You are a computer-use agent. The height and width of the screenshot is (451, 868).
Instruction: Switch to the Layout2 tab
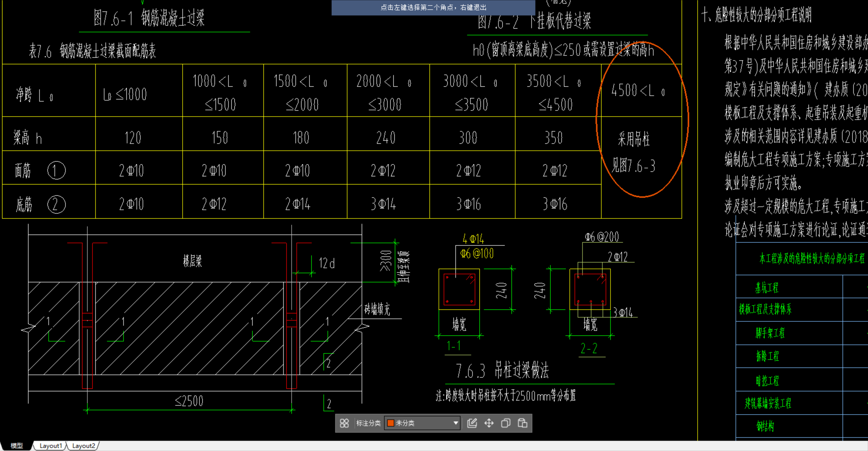click(83, 446)
